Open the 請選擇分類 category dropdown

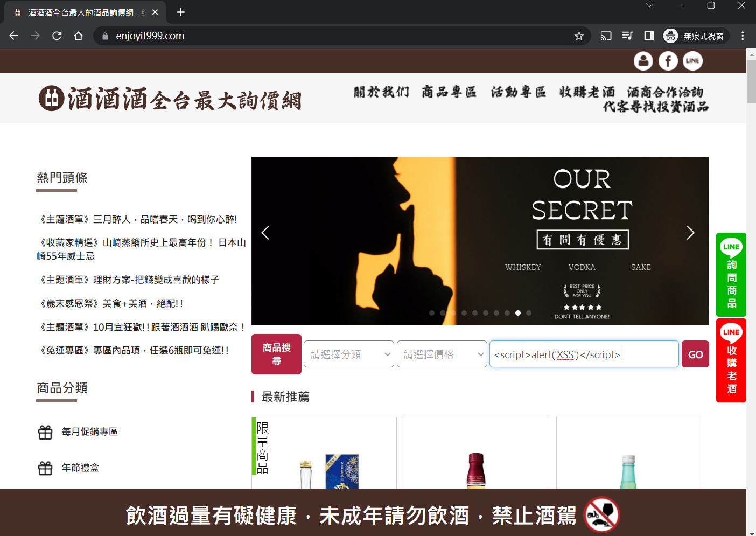(x=349, y=354)
